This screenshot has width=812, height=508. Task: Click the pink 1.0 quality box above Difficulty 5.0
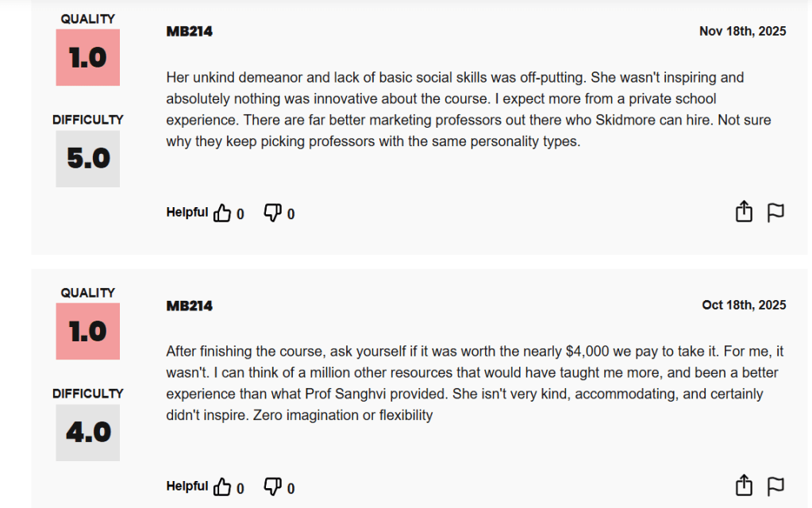coord(87,58)
